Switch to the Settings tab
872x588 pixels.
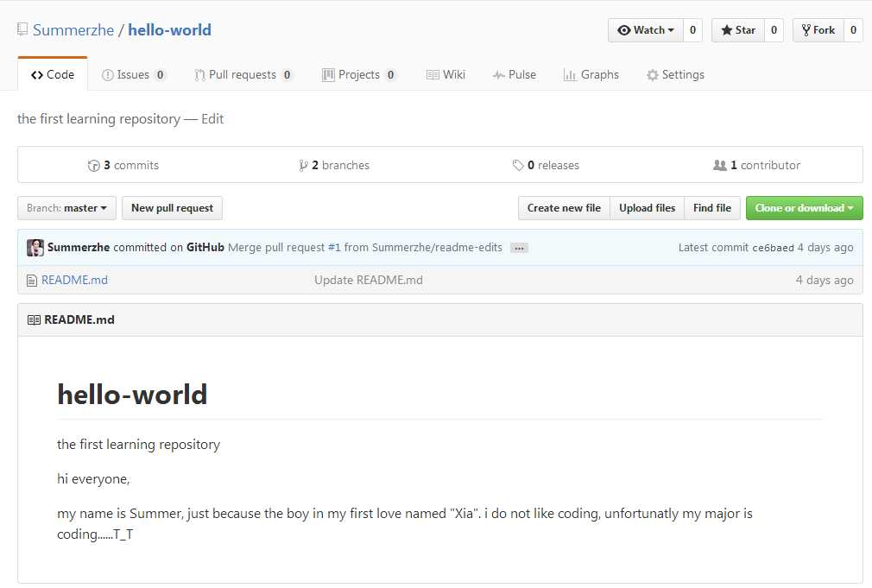(675, 74)
